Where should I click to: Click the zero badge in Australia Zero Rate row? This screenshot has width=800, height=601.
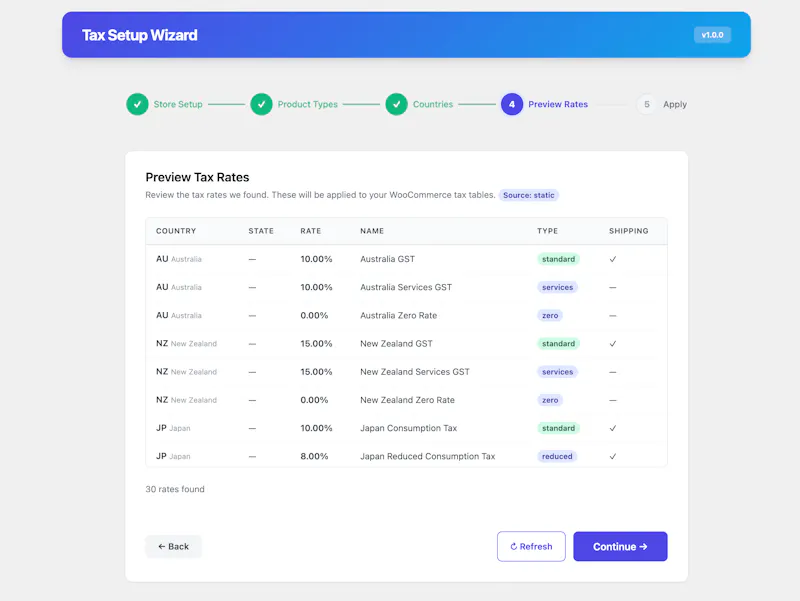(x=550, y=315)
